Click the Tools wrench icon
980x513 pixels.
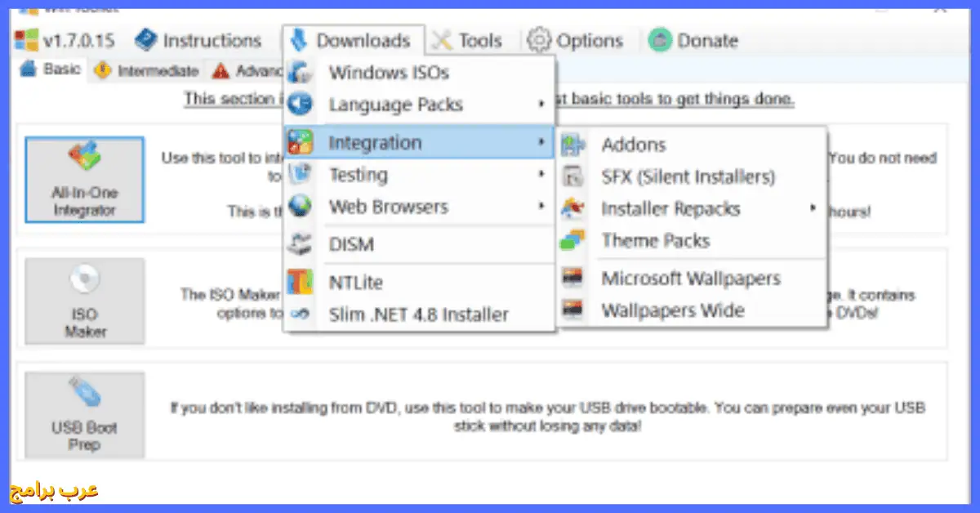pos(442,40)
